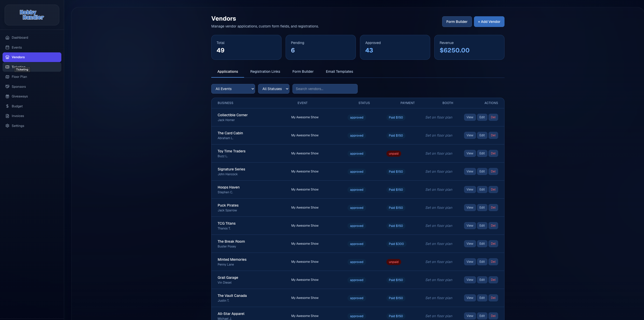
Task: Click the Events calendar icon
Action: click(x=7, y=47)
